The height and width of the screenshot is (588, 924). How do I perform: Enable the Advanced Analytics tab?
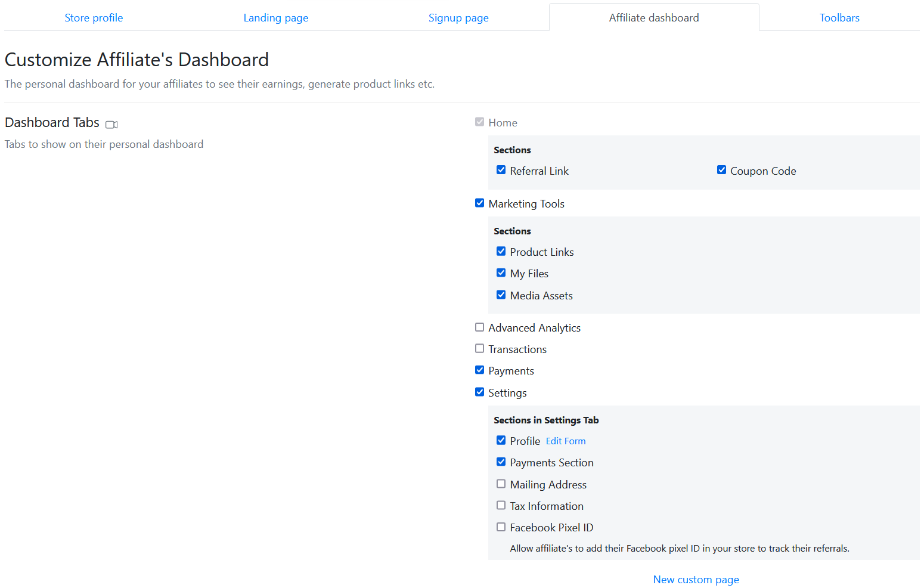(479, 327)
